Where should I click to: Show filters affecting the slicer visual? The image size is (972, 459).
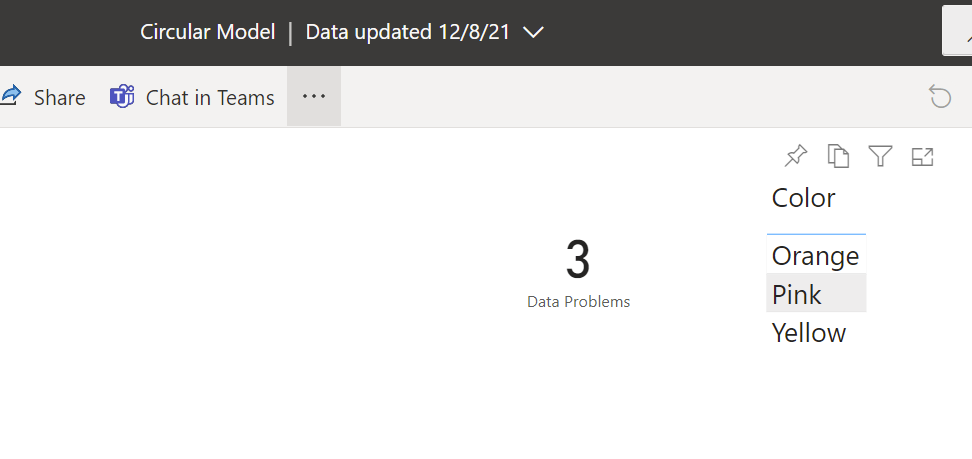click(880, 156)
